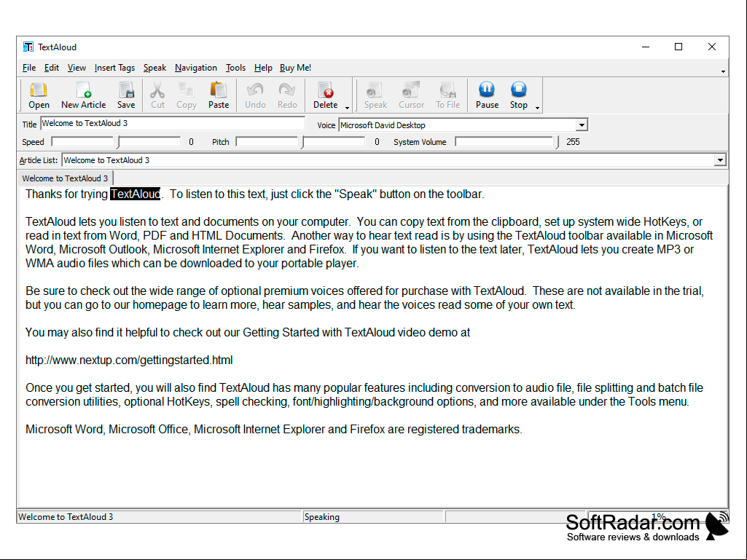
Task: Click the paragraph starting with Be sure
Action: (x=364, y=298)
